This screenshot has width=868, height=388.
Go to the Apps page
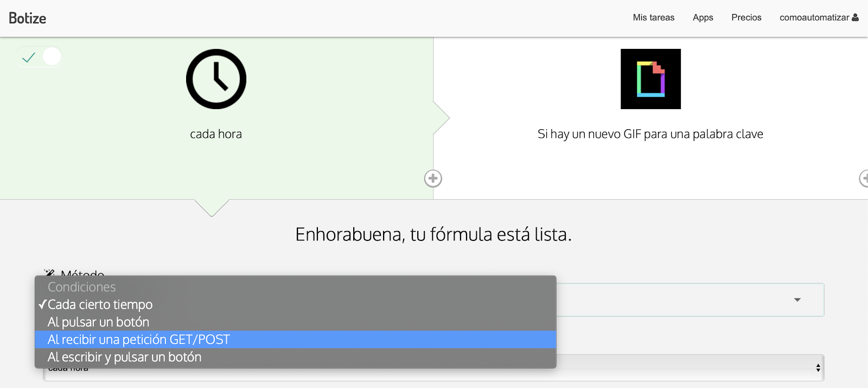703,17
